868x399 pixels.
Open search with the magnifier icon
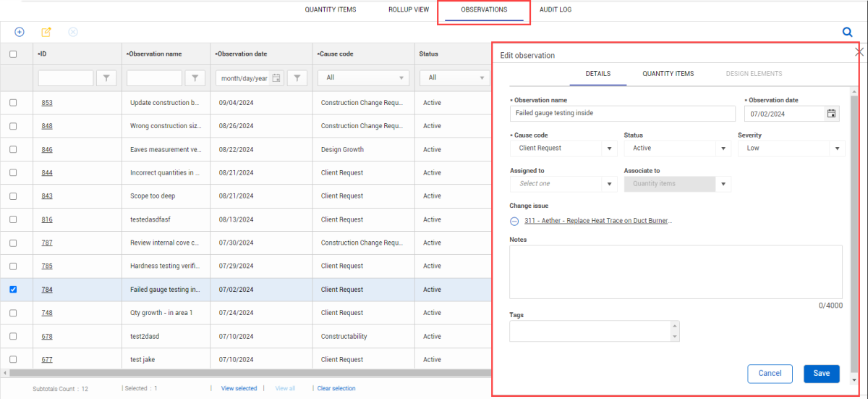coord(847,32)
